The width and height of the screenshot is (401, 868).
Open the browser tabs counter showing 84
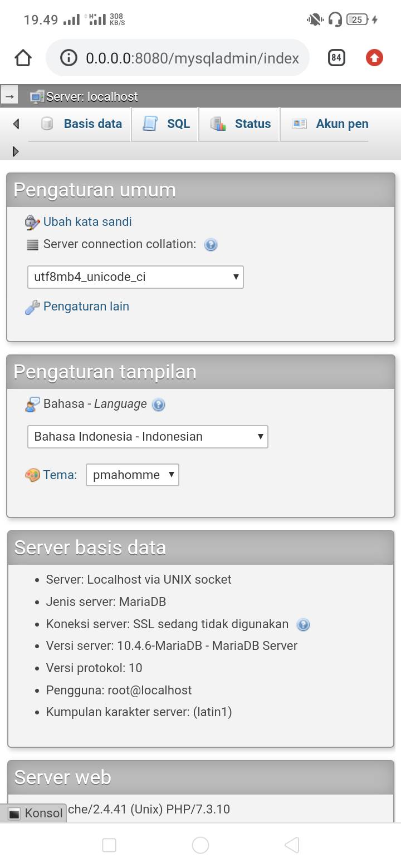point(336,57)
